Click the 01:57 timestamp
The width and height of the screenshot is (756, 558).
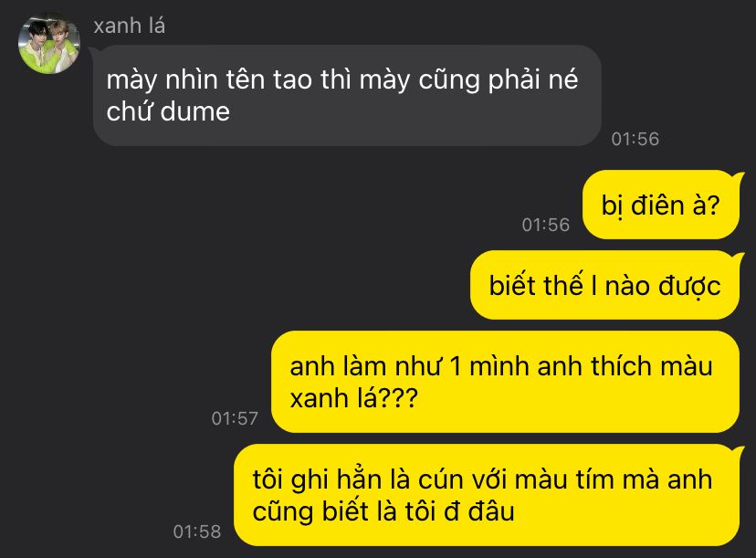pos(235,418)
